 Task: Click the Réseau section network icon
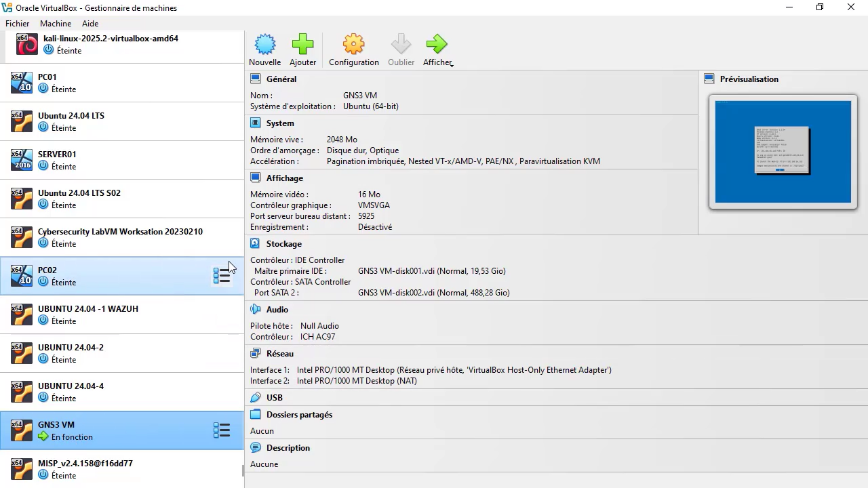tap(256, 353)
